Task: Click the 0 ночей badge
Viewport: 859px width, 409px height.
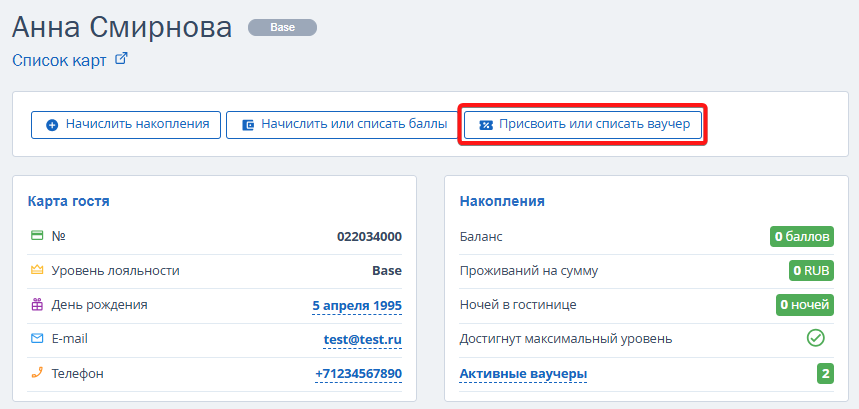Action: [x=805, y=305]
